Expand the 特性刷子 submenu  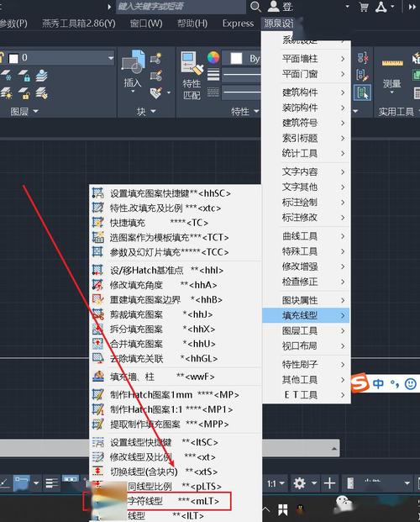coord(307,364)
